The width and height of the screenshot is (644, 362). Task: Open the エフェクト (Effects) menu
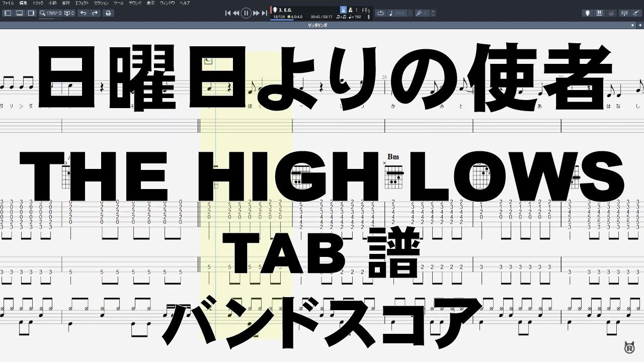82,3
